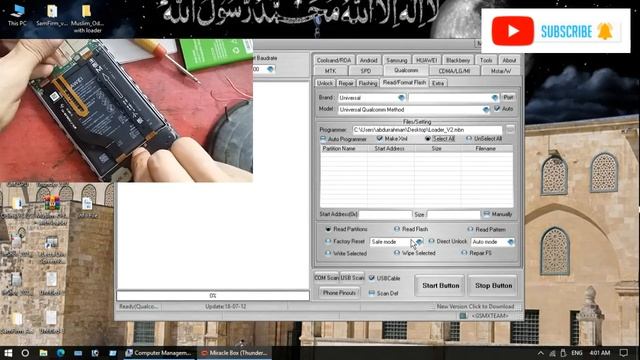Open Model dropdown Universal Qualcomm Method
The image size is (640, 360).
[414, 110]
